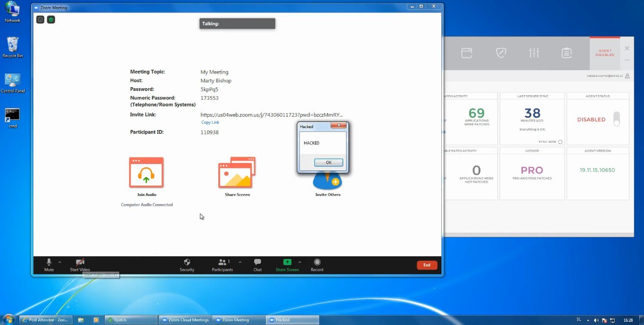
Task: Toggle the 0patch Agent Status switch
Action: coord(617,119)
